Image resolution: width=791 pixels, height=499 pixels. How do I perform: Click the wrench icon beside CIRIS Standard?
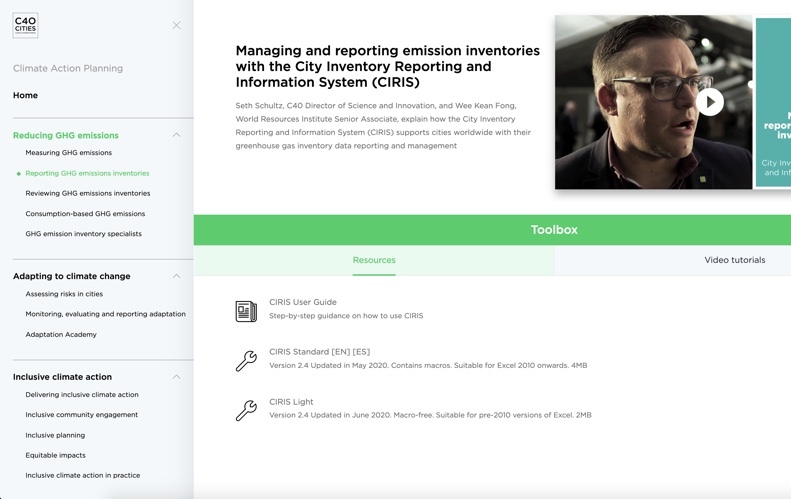(246, 360)
